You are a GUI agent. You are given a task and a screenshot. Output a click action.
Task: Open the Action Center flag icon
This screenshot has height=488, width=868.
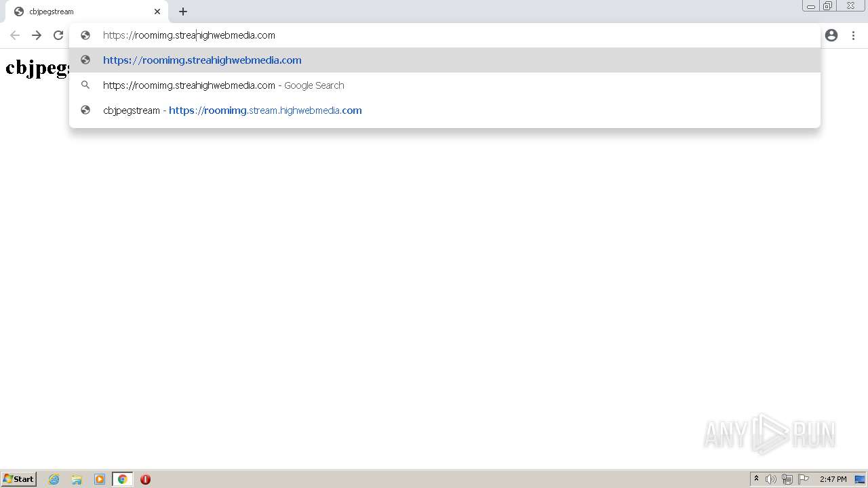804,479
